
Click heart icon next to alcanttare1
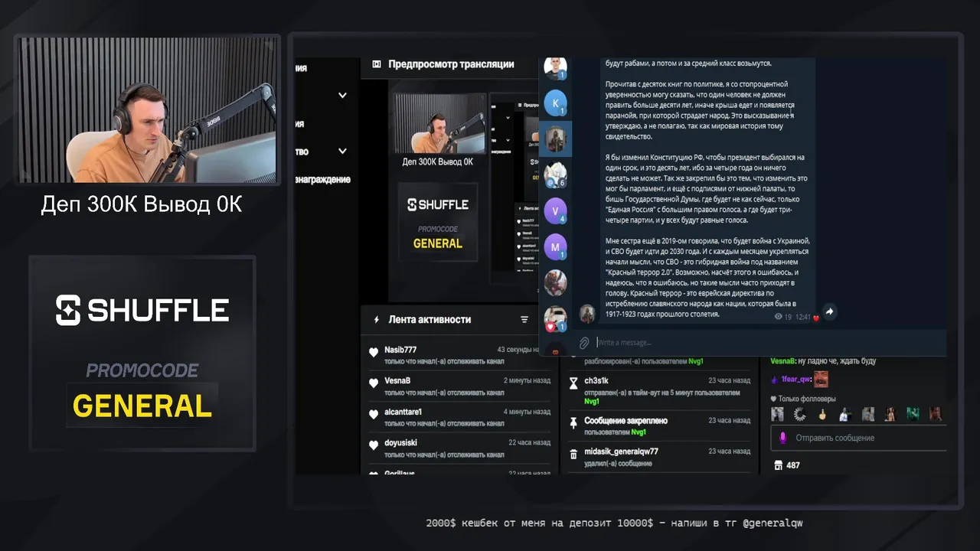tap(374, 415)
